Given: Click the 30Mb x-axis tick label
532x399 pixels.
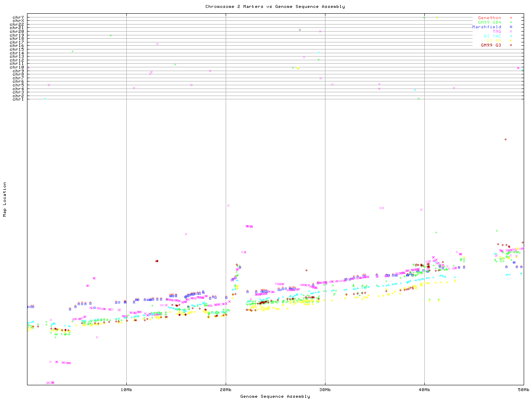Looking at the screenshot, I should [325, 390].
